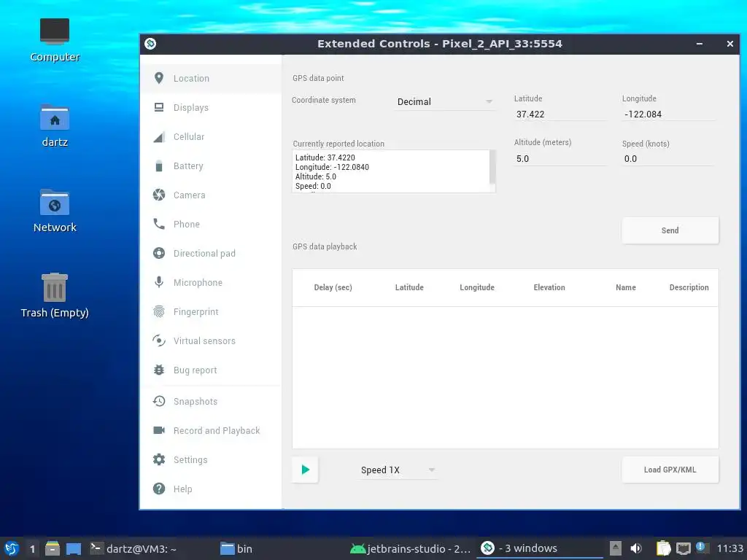Open the Trash (Empty) desktop icon
Screen dimensions: 747x560
click(x=55, y=295)
